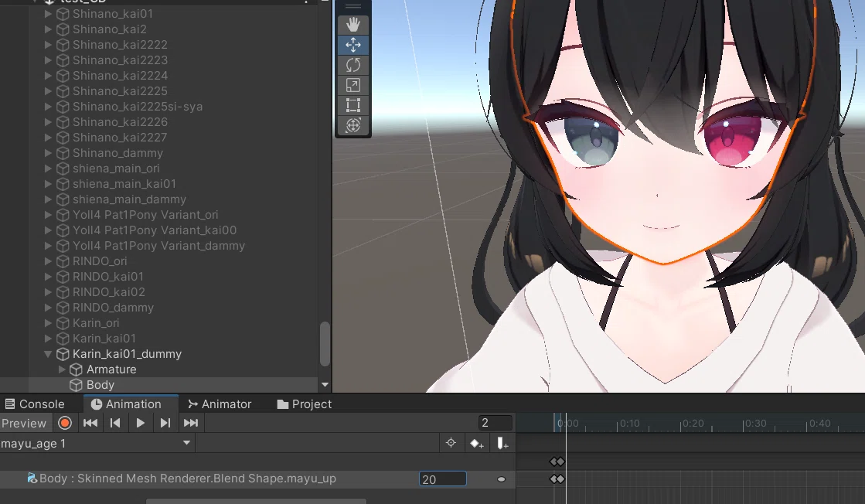
Task: Open the mayu_up property options circle
Action: point(501,479)
